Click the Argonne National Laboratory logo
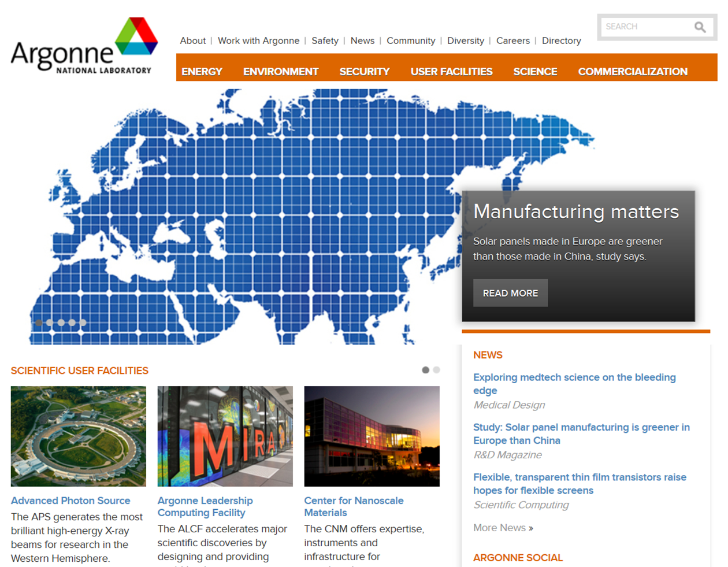 (84, 45)
